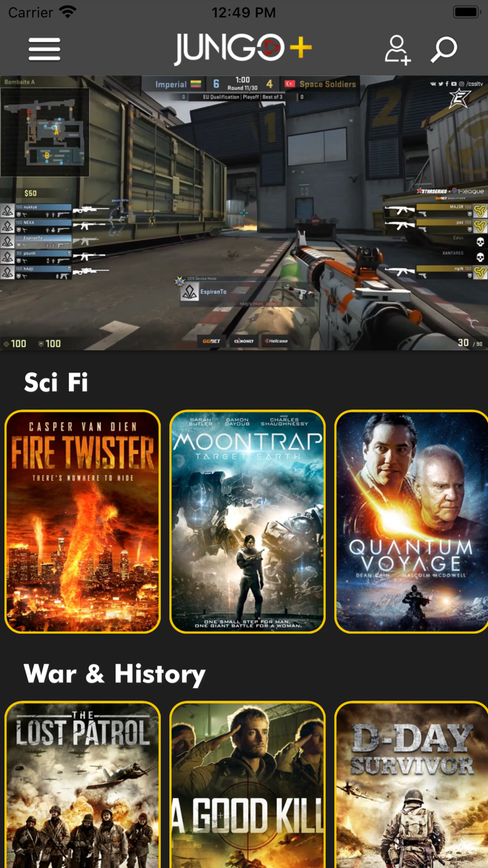Click the Hellcase sponsor logo in video

click(x=276, y=341)
